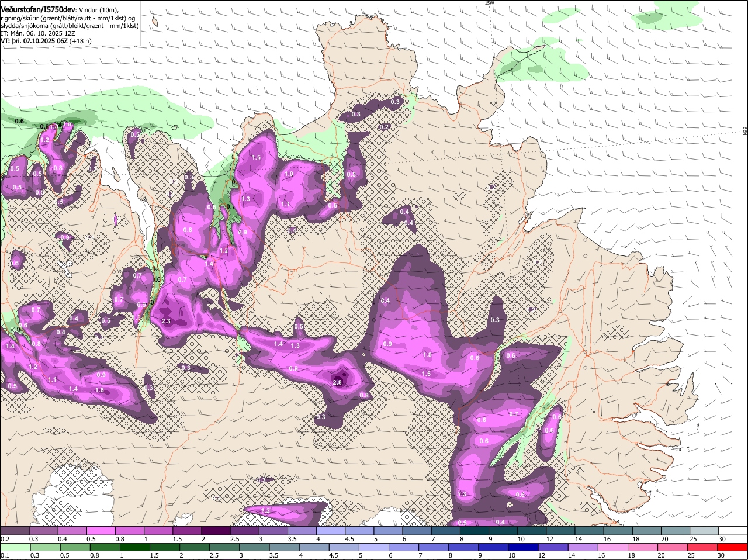Select the darkest purple swatch at 2 mm

coord(215,531)
